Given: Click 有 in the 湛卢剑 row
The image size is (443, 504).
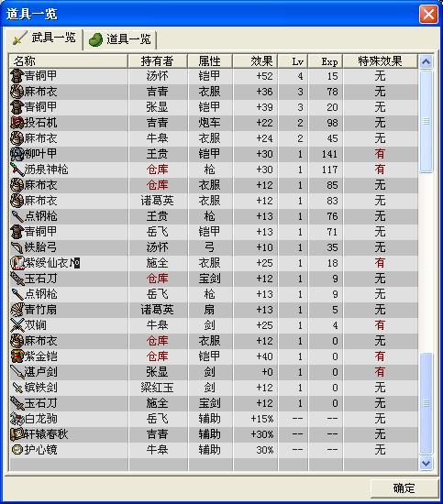Looking at the screenshot, I should pyautogui.click(x=380, y=372).
